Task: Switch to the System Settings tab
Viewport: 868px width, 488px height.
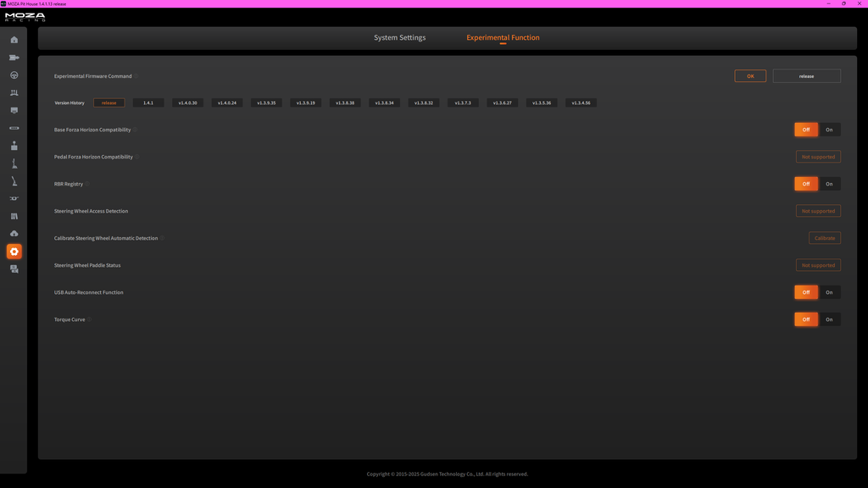Action: (400, 37)
